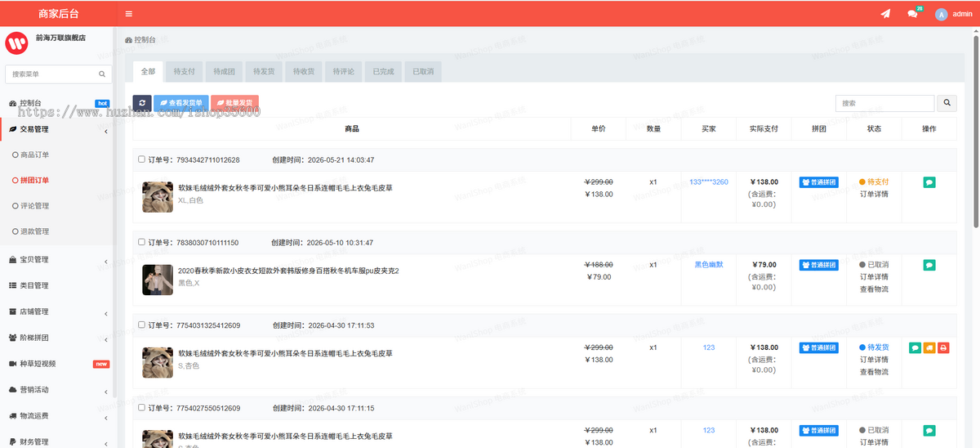Open buyer link 黑色幽默
The width and height of the screenshot is (980, 448).
click(709, 265)
